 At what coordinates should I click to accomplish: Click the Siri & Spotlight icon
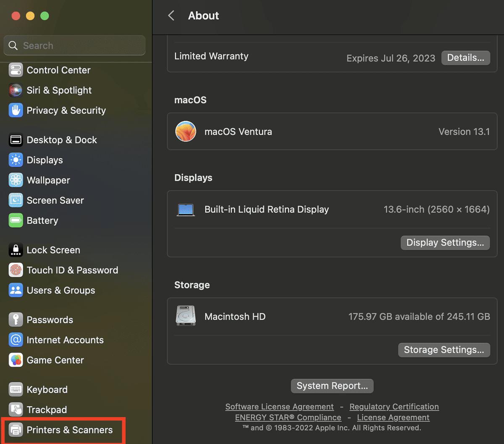(16, 90)
